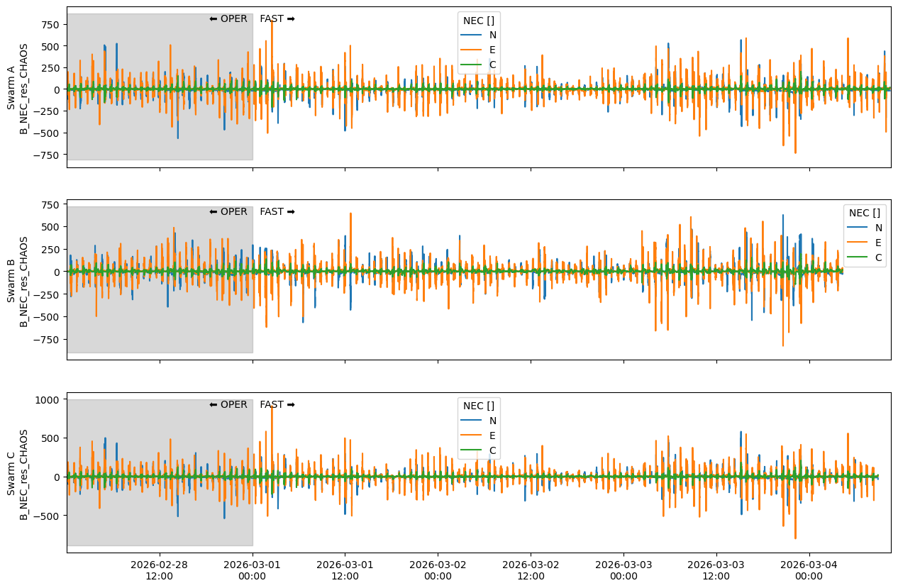Click the 2026-03-04 00:00 x-axis tick label
The image size is (898, 588).
(809, 570)
